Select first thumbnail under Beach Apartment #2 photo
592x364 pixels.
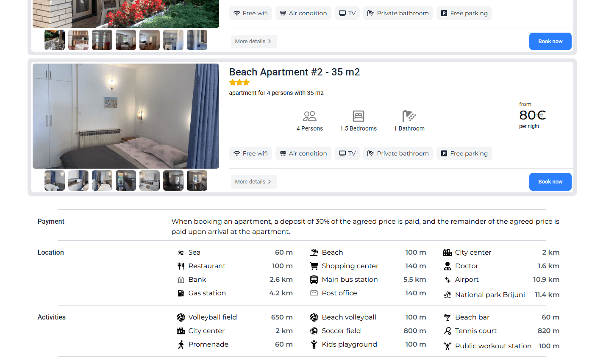coord(55,181)
